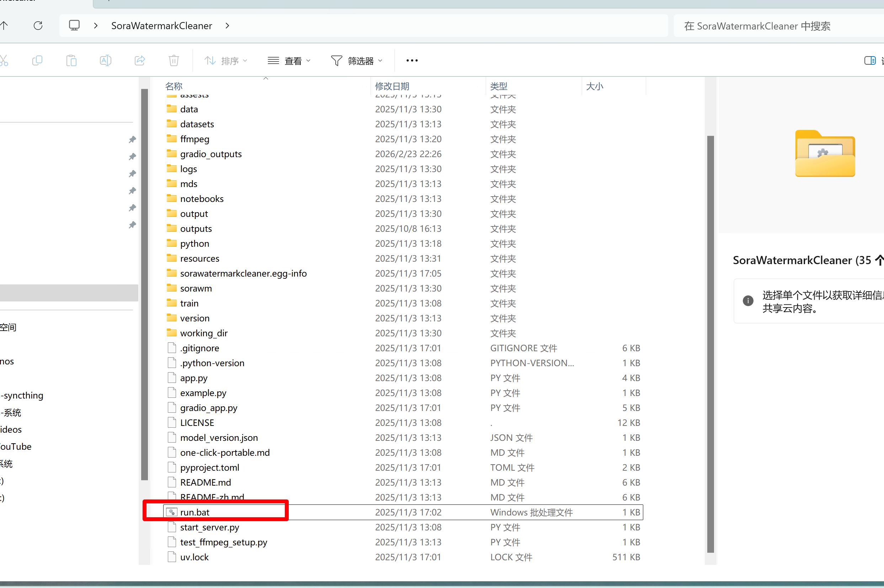Click the Refresh button in the address bar
884x588 pixels.
coord(38,26)
